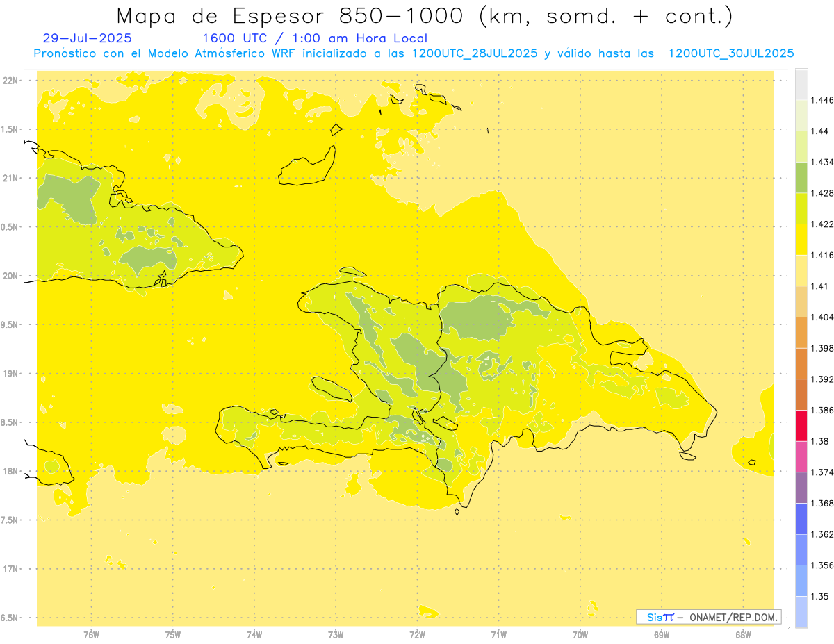Click the longitude label '73W'
Image resolution: width=834 pixels, height=644 pixels.
(336, 635)
